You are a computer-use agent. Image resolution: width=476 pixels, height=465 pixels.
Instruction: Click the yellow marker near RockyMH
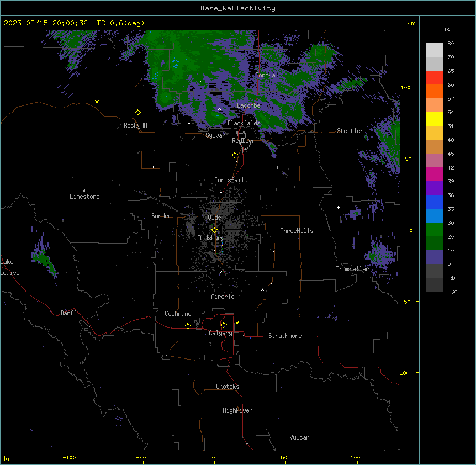tap(137, 113)
